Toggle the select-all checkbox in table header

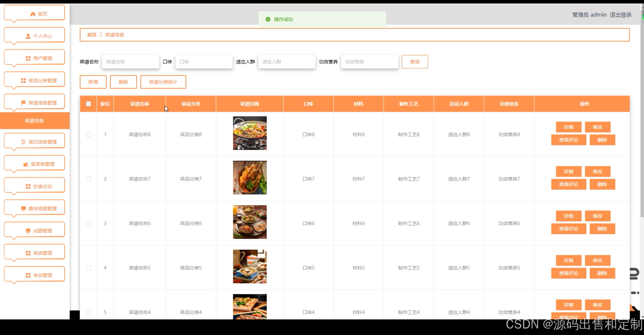pyautogui.click(x=89, y=104)
